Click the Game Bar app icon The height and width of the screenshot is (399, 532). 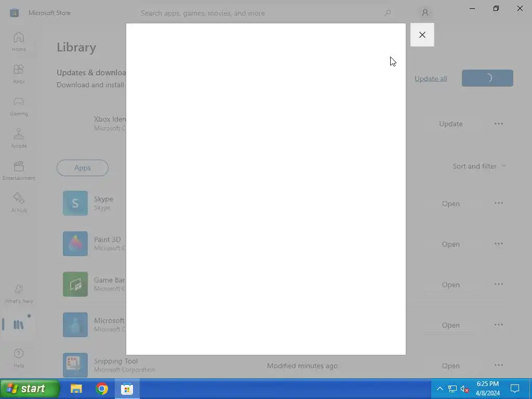pos(75,284)
